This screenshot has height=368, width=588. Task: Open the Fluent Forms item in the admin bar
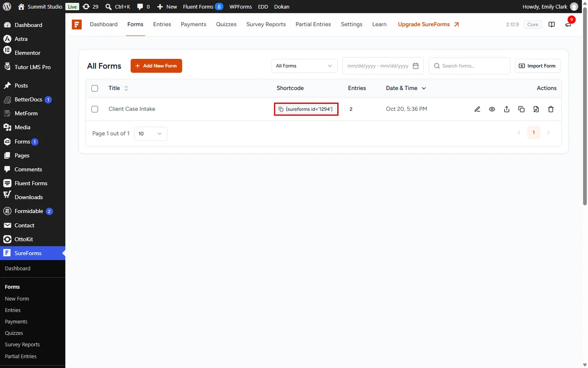coord(203,7)
